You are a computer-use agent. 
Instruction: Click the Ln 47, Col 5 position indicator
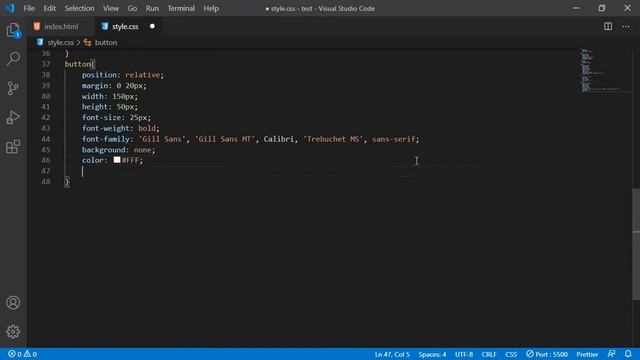click(392, 354)
